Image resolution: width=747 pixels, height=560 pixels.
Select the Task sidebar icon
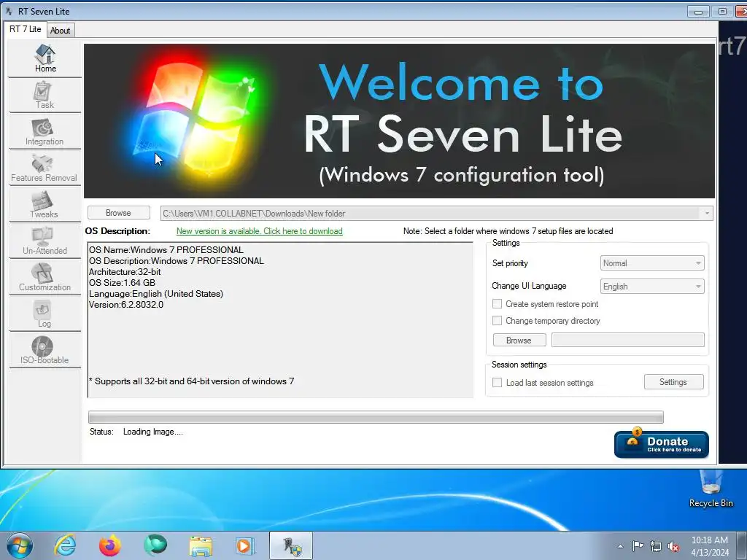coord(44,96)
